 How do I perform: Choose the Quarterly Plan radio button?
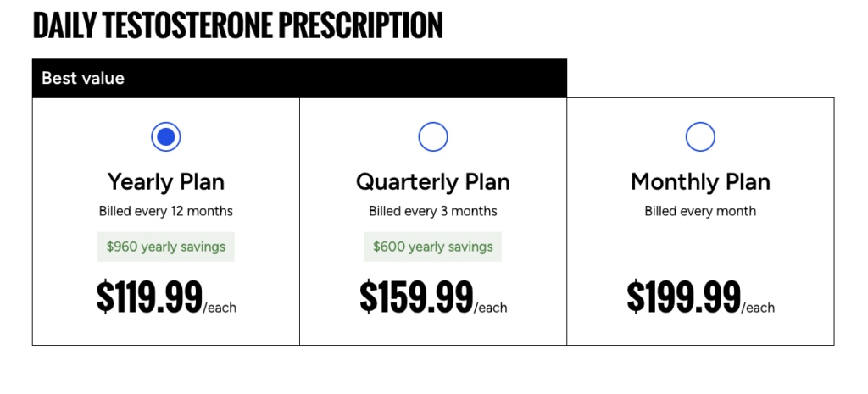tap(433, 136)
